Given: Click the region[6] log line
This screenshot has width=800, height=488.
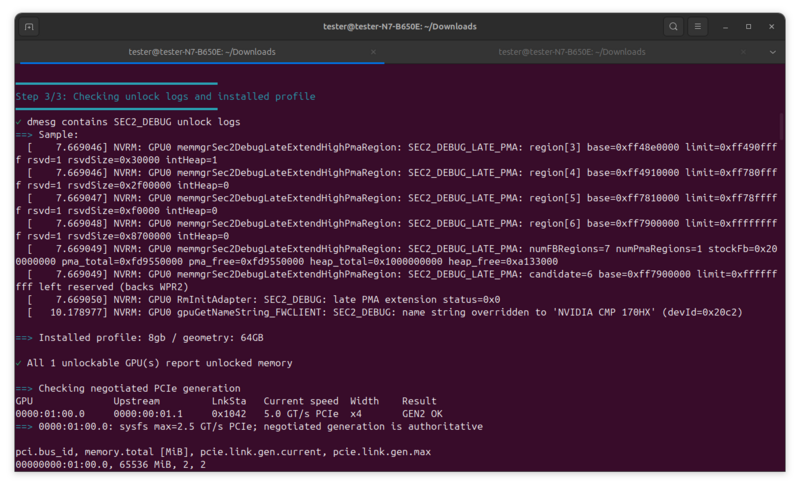Looking at the screenshot, I should (396, 230).
